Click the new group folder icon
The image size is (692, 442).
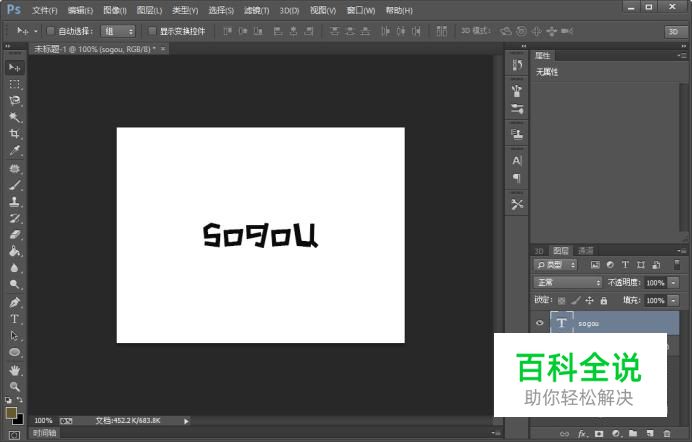(x=633, y=434)
